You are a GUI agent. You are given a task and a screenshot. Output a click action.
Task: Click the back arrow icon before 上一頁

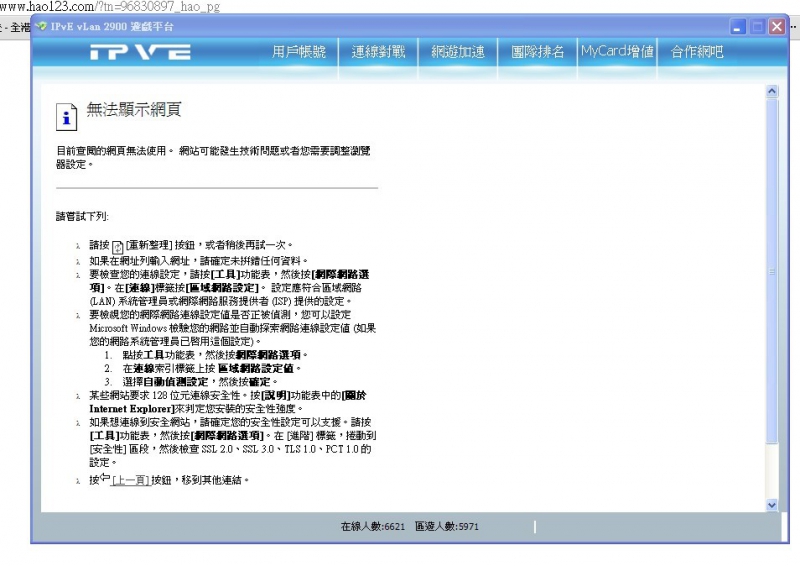[x=105, y=477]
